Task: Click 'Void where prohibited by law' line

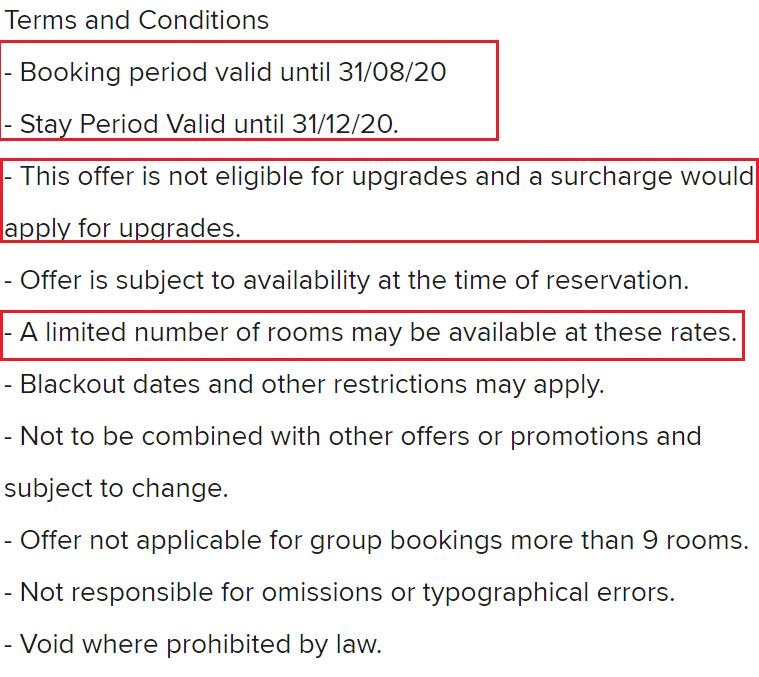Action: coord(195,644)
